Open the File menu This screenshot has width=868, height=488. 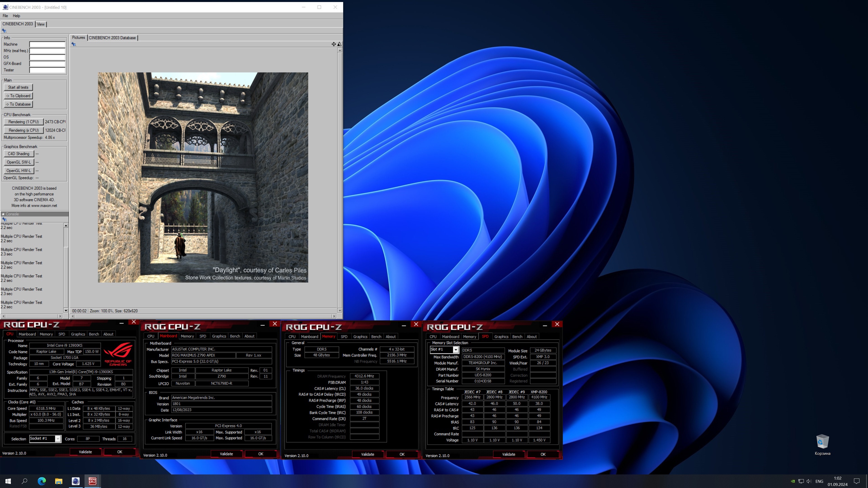[5, 16]
